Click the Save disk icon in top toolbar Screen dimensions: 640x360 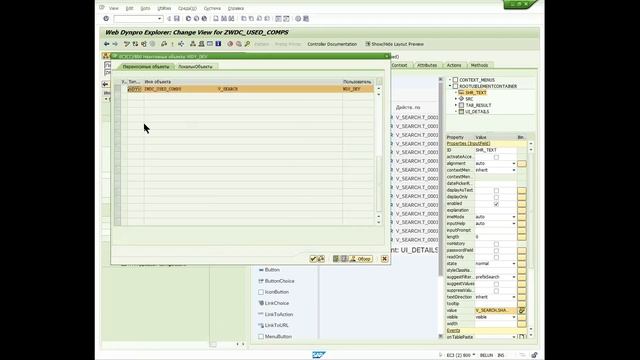tap(177, 19)
